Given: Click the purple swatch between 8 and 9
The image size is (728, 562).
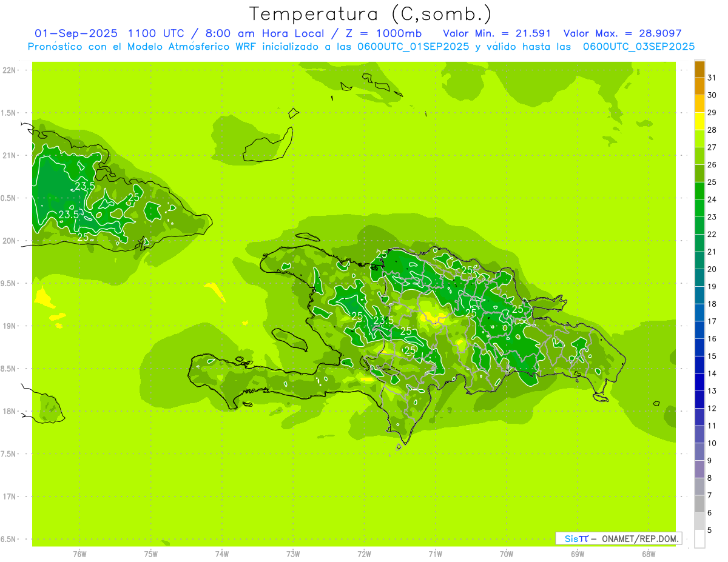Looking at the screenshot, I should pos(699,469).
